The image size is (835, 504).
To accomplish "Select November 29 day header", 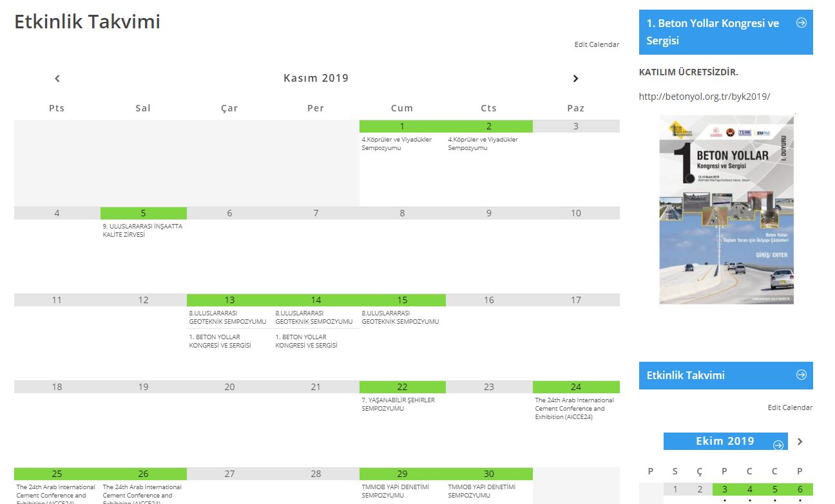I will [402, 474].
